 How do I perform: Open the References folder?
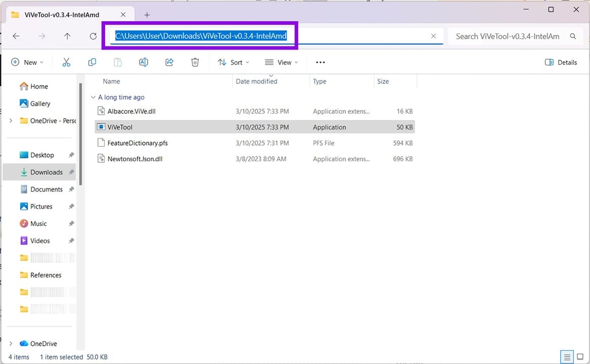pos(46,275)
